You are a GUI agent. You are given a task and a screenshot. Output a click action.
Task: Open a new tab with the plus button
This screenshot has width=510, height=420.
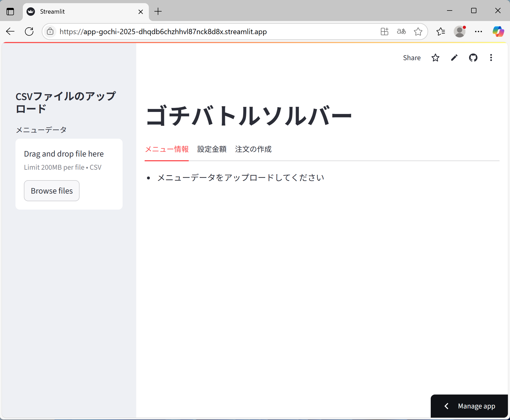point(158,12)
